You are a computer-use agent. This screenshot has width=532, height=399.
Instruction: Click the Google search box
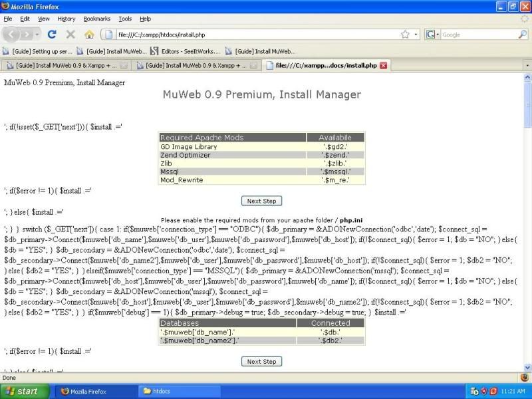pos(479,35)
